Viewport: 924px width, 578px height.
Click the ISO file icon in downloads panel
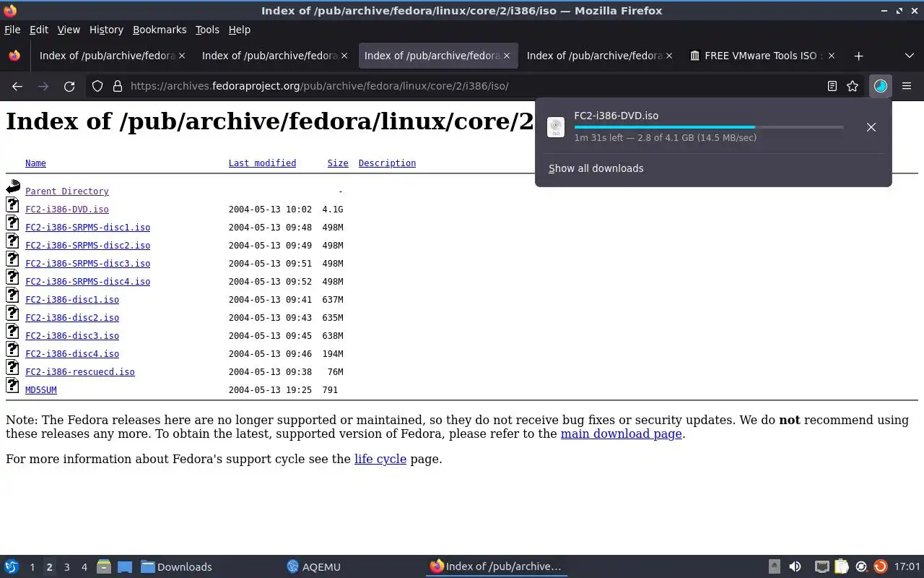556,127
